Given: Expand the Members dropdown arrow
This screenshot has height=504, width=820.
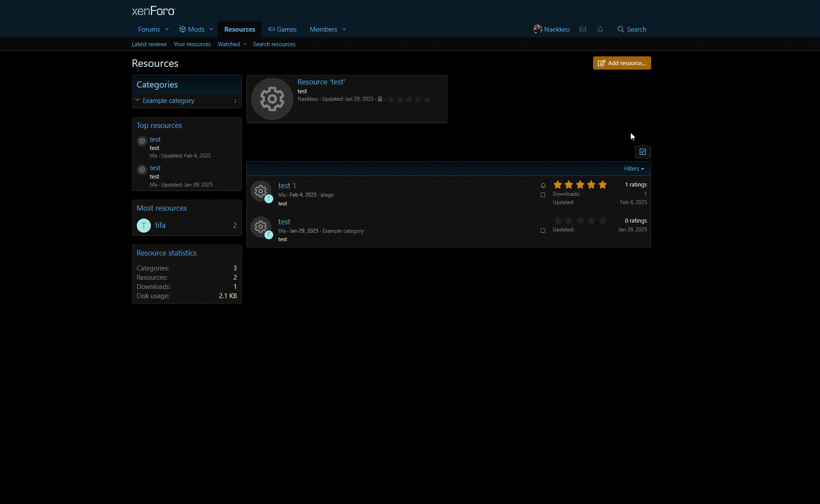Looking at the screenshot, I should click(x=344, y=29).
